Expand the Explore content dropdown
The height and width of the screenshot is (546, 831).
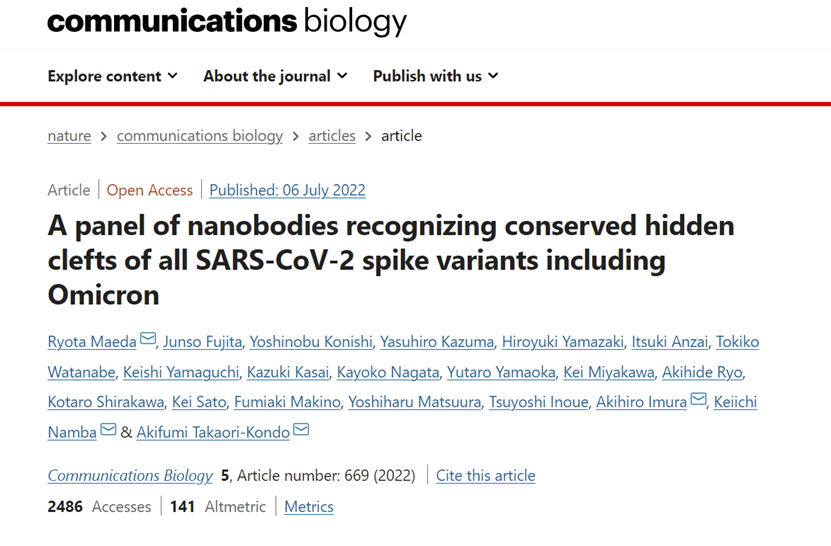tap(112, 76)
